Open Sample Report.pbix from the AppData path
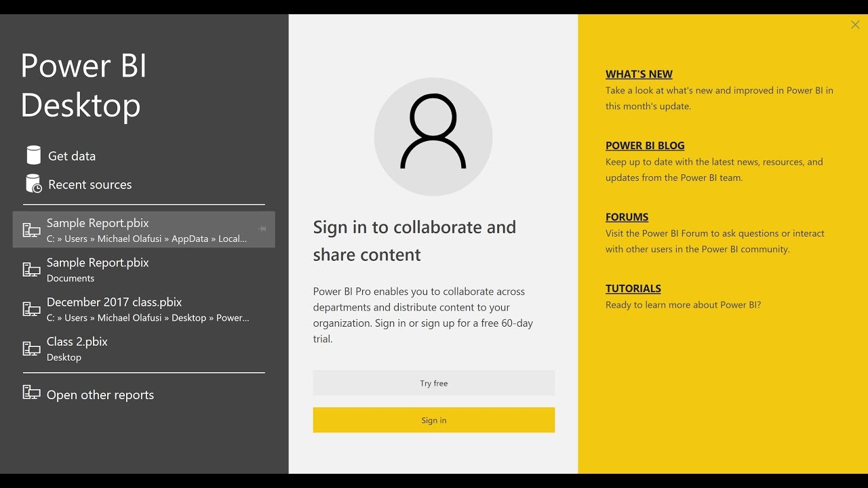Viewport: 868px width, 488px height. point(144,230)
